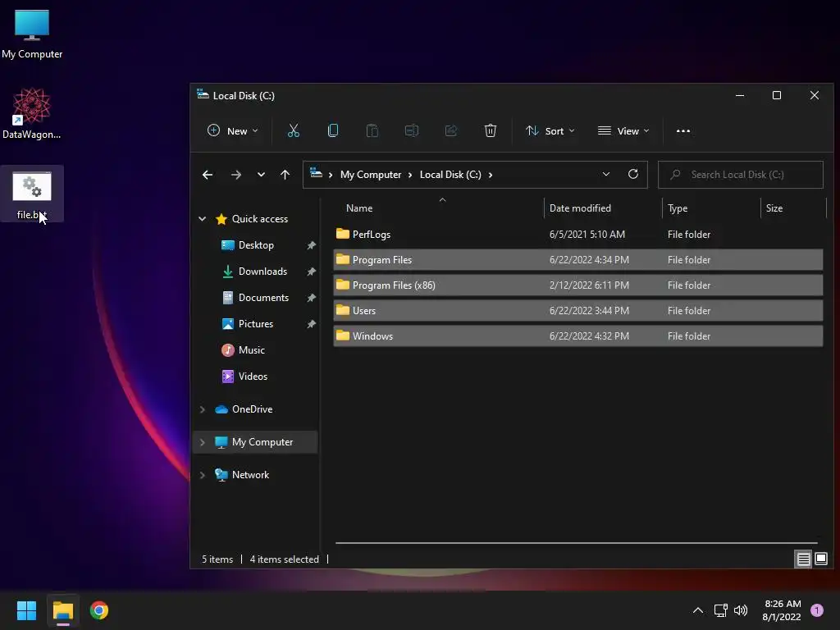Open the notification badge in taskbar
Screen dimensions: 840x630
(x=817, y=610)
